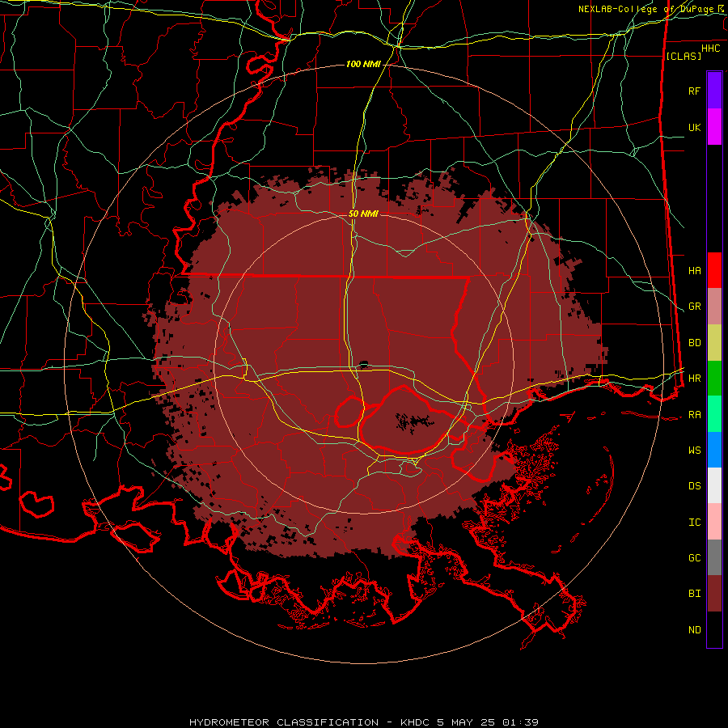Click the HA red legend swatch
728x728 pixels.
tap(714, 270)
